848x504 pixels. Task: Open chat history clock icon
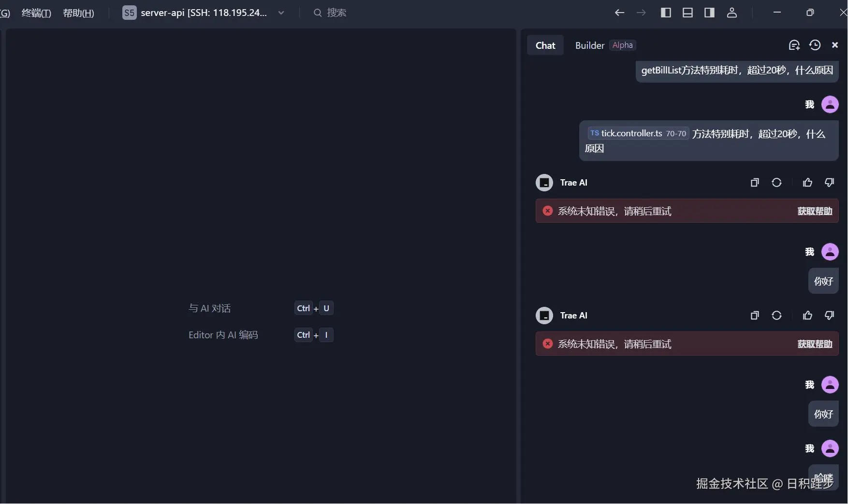815,45
